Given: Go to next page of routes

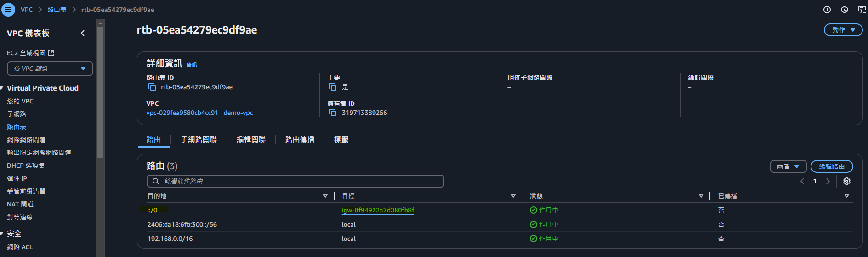Looking at the screenshot, I should 828,181.
